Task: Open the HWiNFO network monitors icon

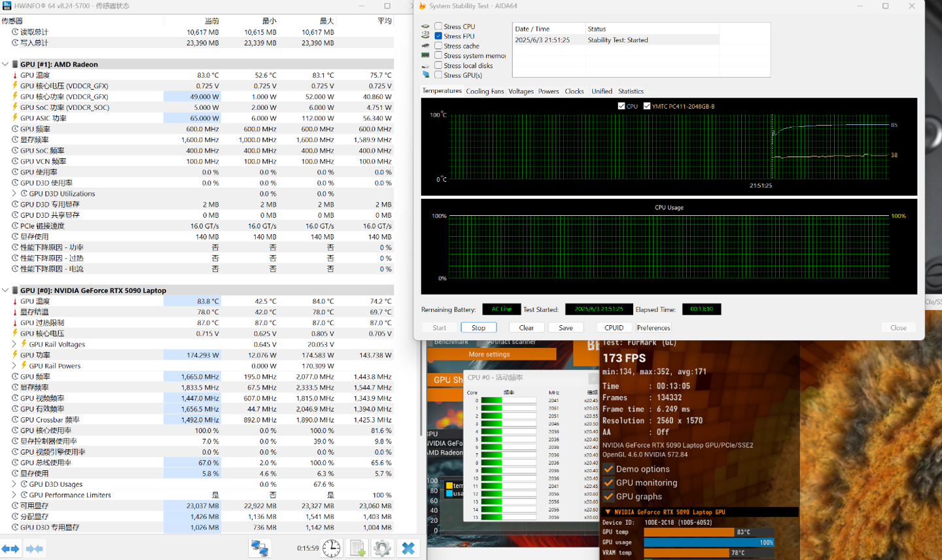Action: [x=260, y=548]
